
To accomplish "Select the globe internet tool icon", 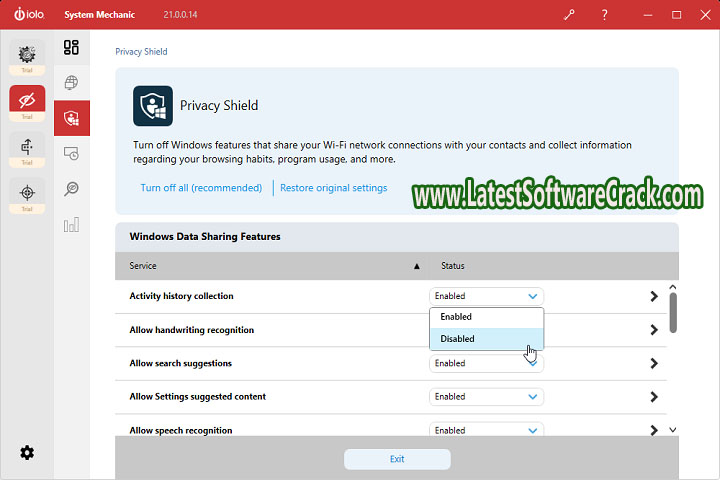I will 71,83.
